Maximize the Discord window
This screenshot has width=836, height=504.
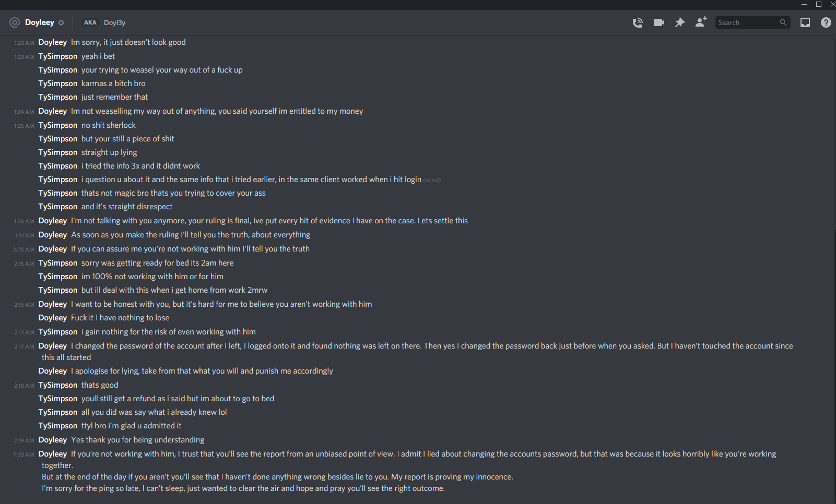click(819, 4)
